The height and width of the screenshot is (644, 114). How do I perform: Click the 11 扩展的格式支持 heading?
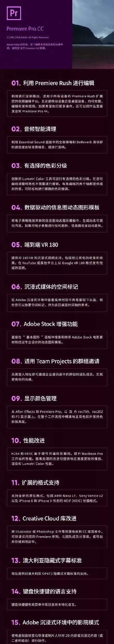(x=35, y=482)
